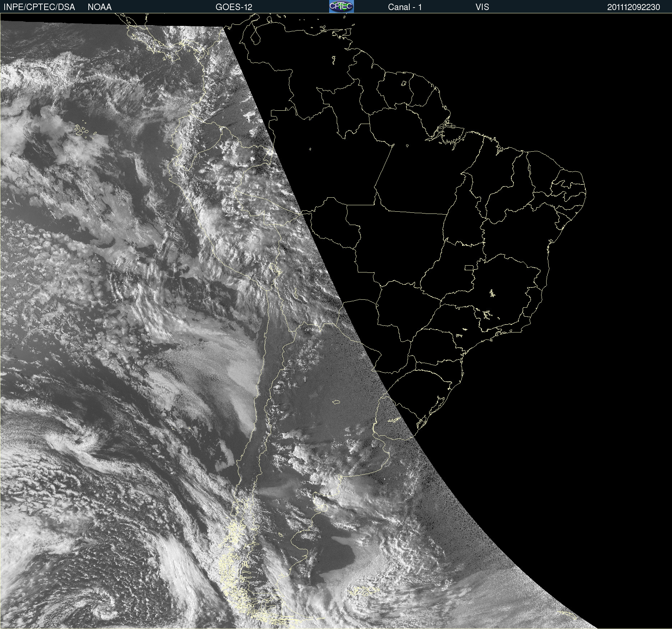Screen dimensions: 672x629
Task: Click the 201112092230 timestamp
Action: 634,7
